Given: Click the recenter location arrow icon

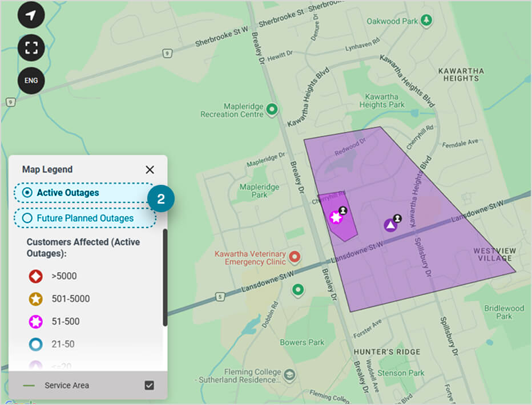Looking at the screenshot, I should 31,14.
